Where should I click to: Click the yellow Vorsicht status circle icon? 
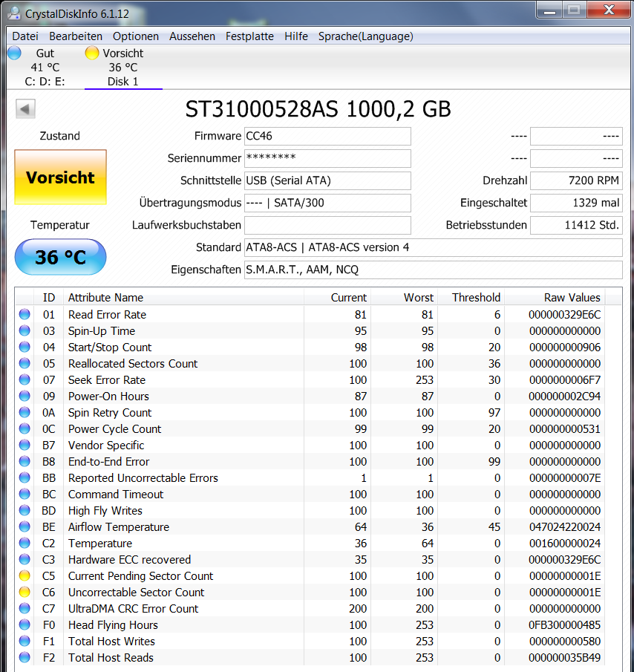pyautogui.click(x=91, y=53)
